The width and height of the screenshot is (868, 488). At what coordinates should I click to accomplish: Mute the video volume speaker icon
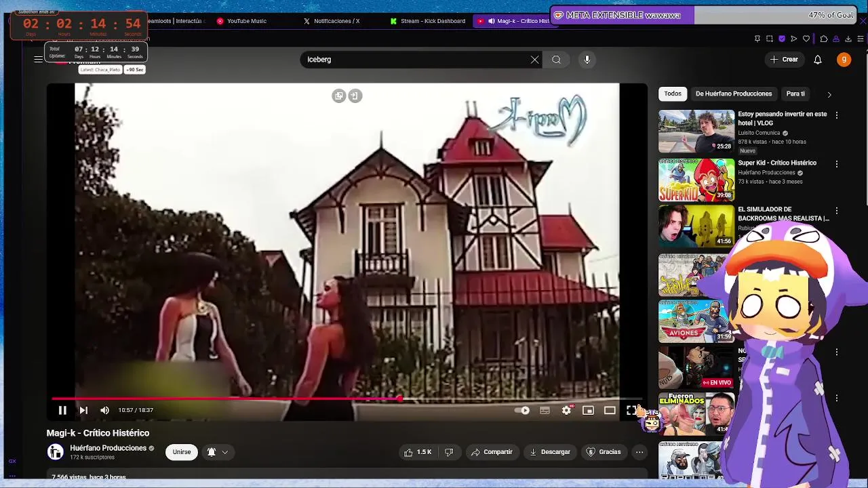pos(104,410)
